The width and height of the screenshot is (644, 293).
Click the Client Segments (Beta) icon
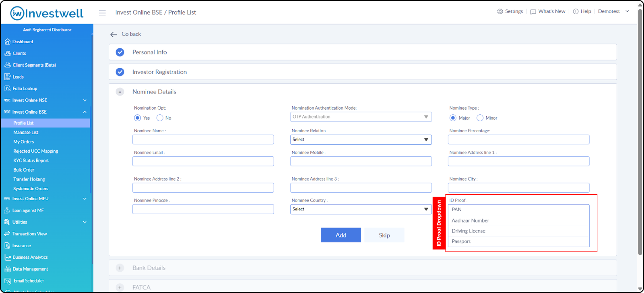[7, 65]
